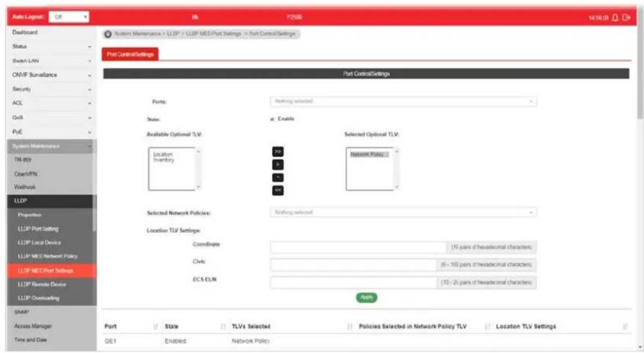This screenshot has width=644, height=353.
Task: Sort by TLVs Selected column icon
Action: (x=350, y=327)
